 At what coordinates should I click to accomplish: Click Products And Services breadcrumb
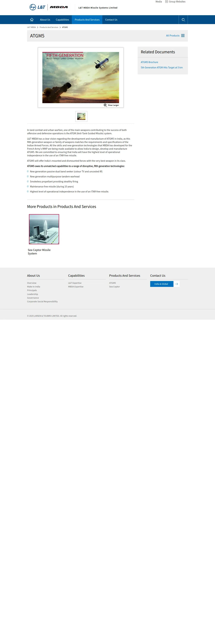pos(49,27)
